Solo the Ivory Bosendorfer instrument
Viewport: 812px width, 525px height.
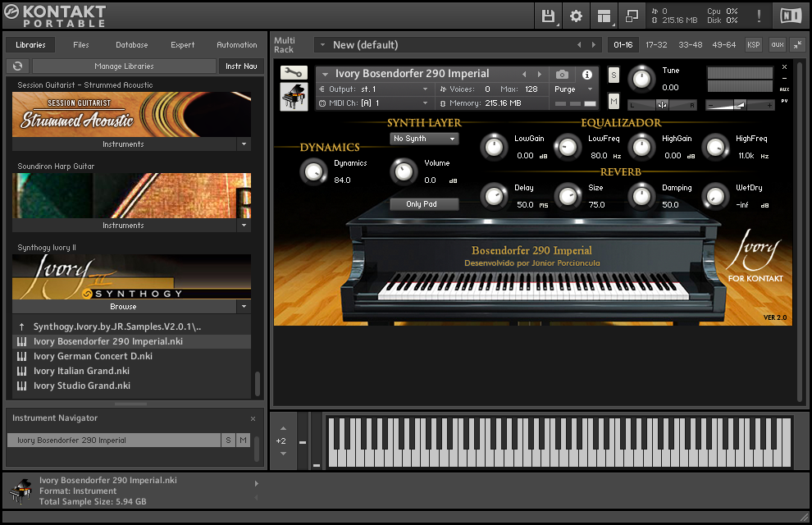(612, 74)
